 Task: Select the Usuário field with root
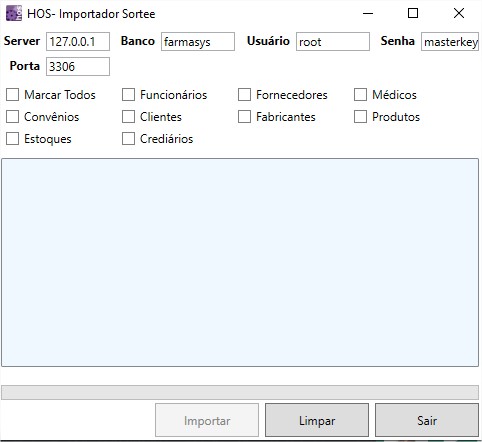click(333, 42)
